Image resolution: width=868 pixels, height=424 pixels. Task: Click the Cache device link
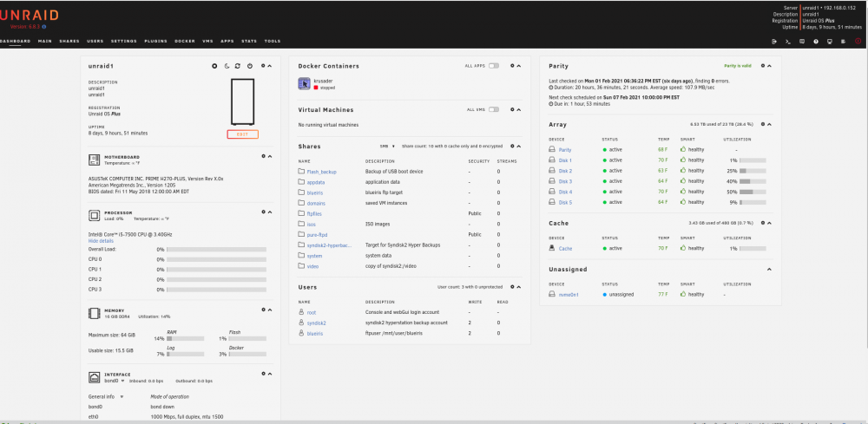coord(565,249)
